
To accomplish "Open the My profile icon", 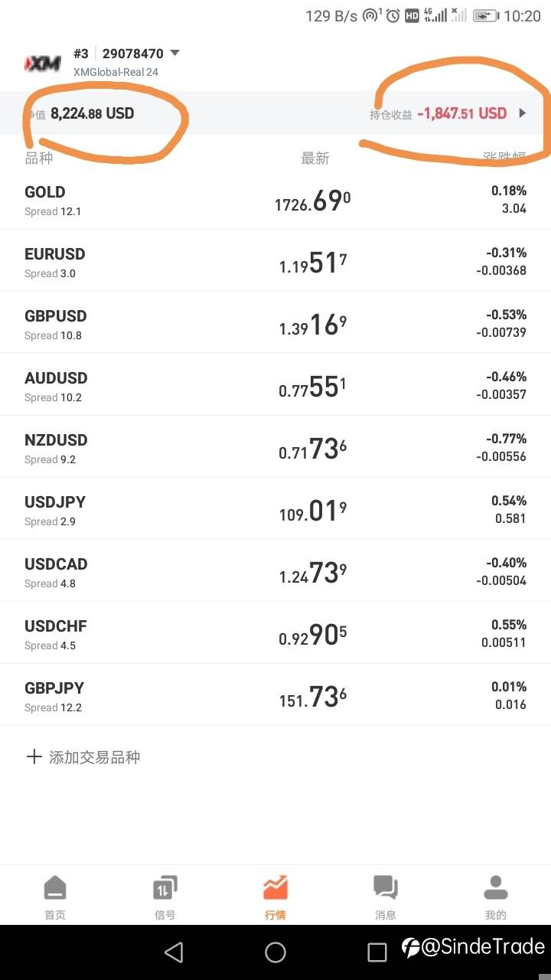I will [496, 888].
